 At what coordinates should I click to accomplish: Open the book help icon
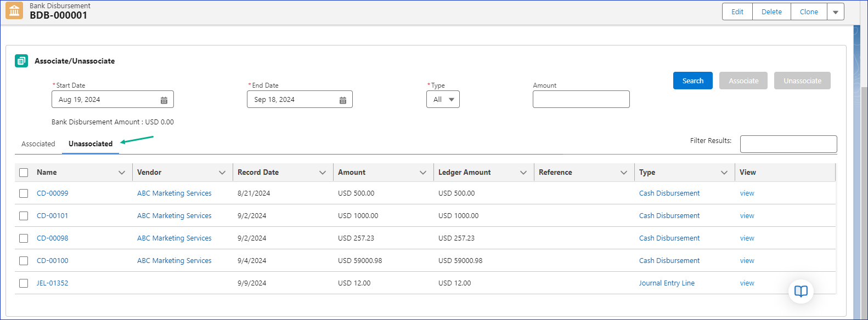click(801, 291)
